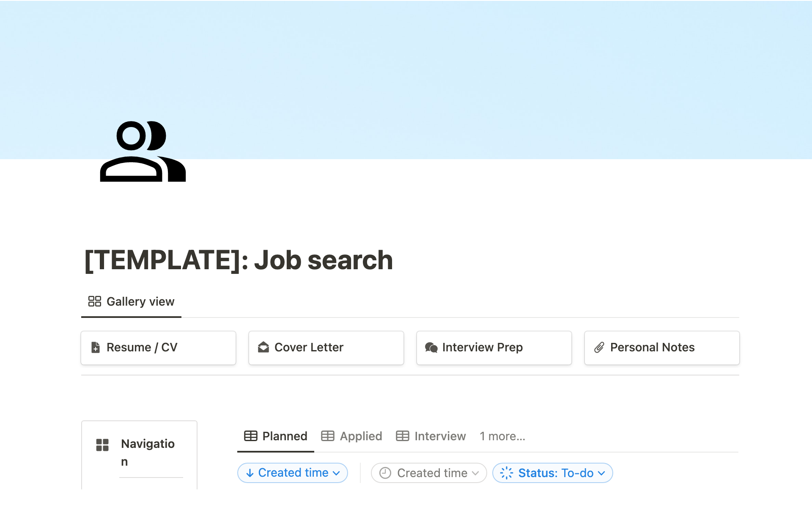Switch to the Applied tab
The height and width of the screenshot is (508, 812).
pyautogui.click(x=352, y=436)
